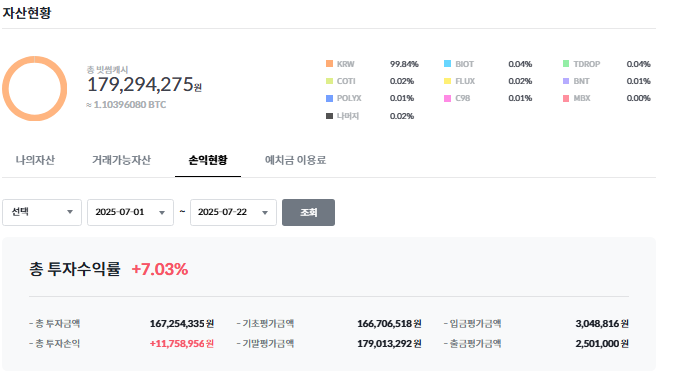The height and width of the screenshot is (372, 689).
Task: Click the COTI legend swatch
Action: [329, 81]
